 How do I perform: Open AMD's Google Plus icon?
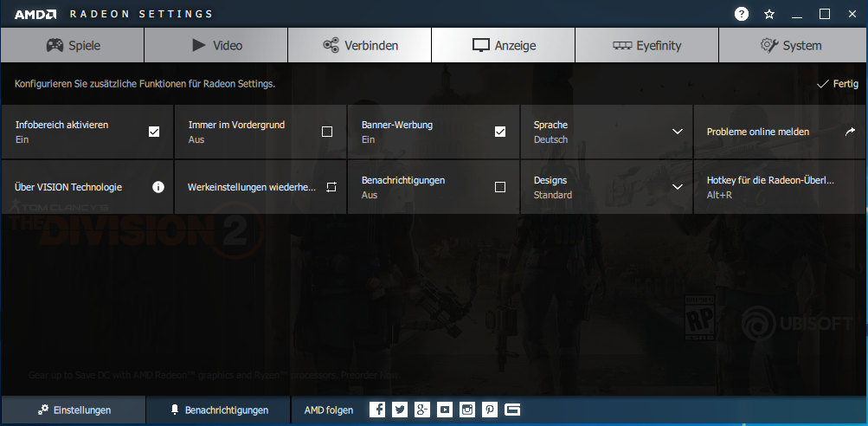tap(422, 410)
